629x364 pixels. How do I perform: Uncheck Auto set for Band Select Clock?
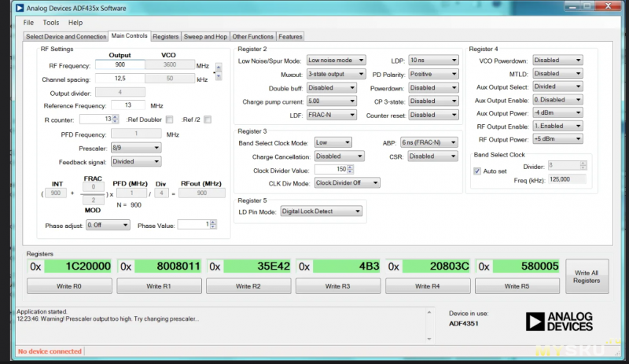477,171
